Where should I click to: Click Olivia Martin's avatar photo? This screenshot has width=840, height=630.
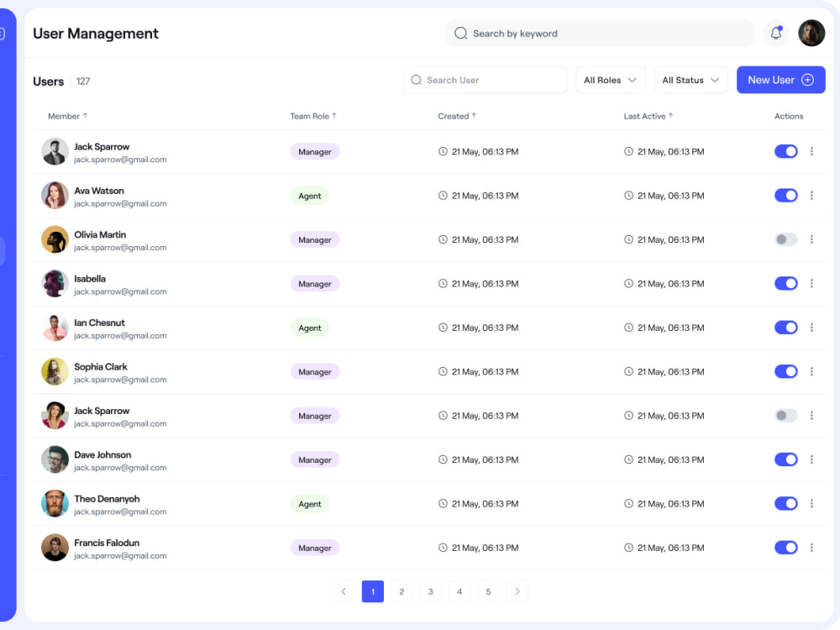pos(55,239)
